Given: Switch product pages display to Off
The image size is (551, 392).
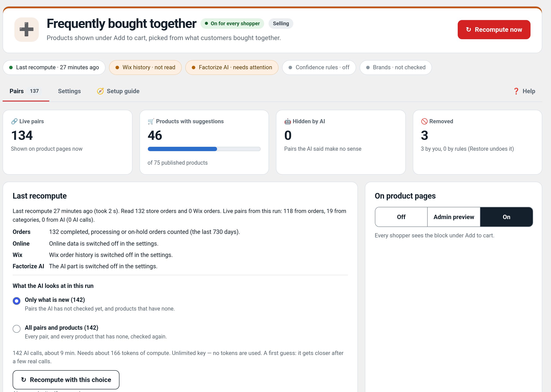Looking at the screenshot, I should pyautogui.click(x=401, y=217).
